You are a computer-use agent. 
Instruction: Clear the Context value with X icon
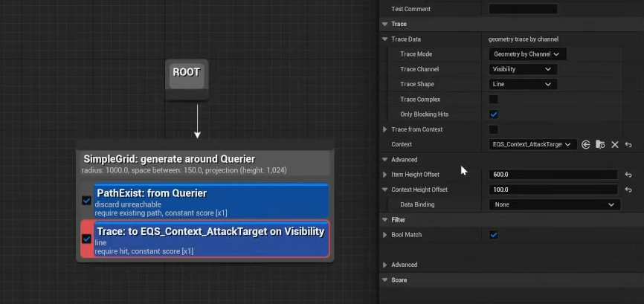(615, 144)
